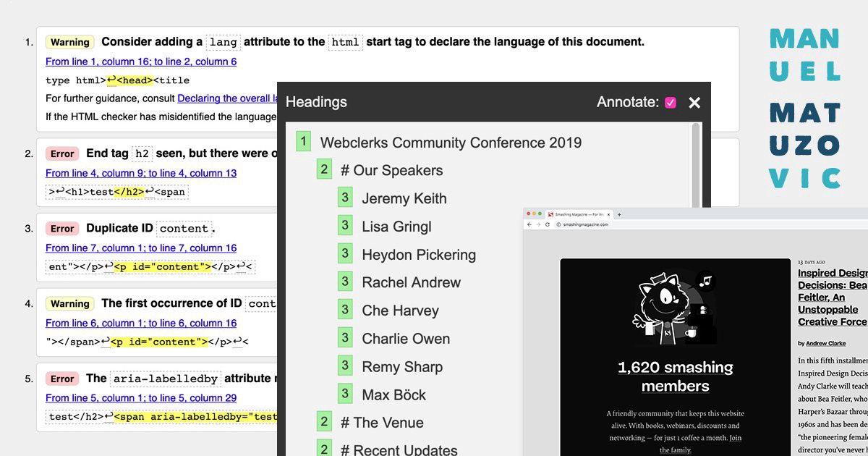Open link 'From line 7, column 1'
This screenshot has width=868, height=456.
[x=141, y=248]
